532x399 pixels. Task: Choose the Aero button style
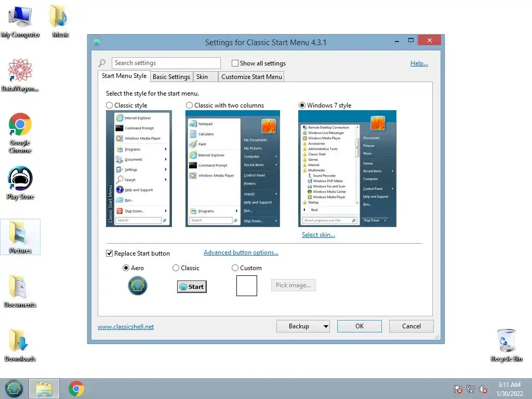coord(126,268)
